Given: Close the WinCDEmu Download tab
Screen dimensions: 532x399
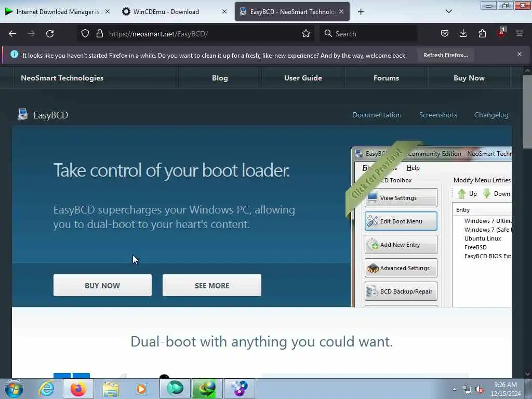Looking at the screenshot, I should (x=224, y=11).
